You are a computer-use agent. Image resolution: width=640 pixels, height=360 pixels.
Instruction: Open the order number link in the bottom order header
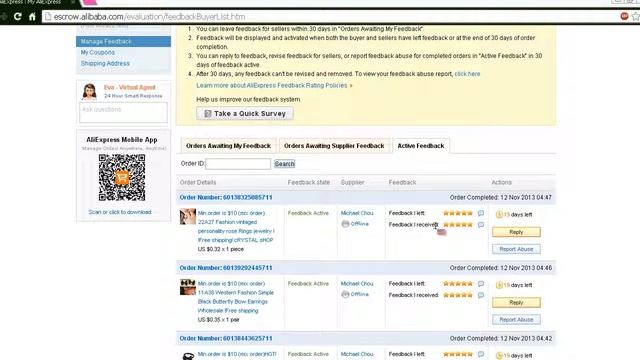[226, 339]
